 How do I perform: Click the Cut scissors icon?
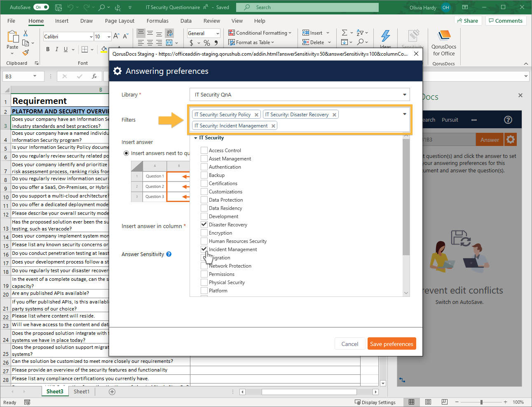pos(26,33)
